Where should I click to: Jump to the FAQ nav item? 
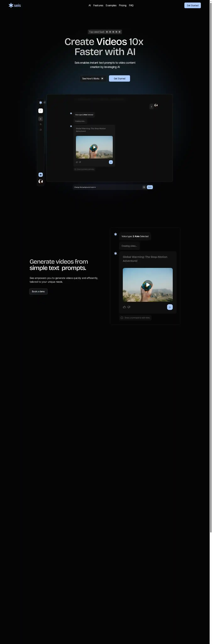(131, 5)
